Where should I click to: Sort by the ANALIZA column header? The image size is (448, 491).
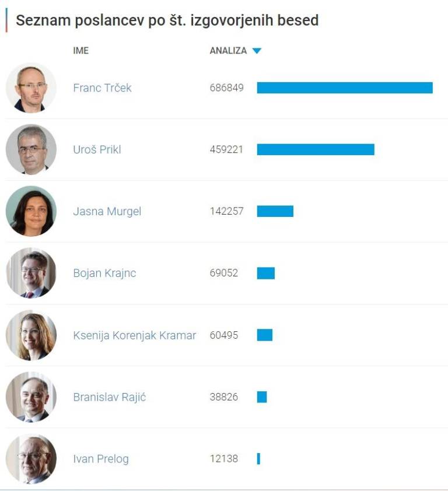pyautogui.click(x=228, y=51)
